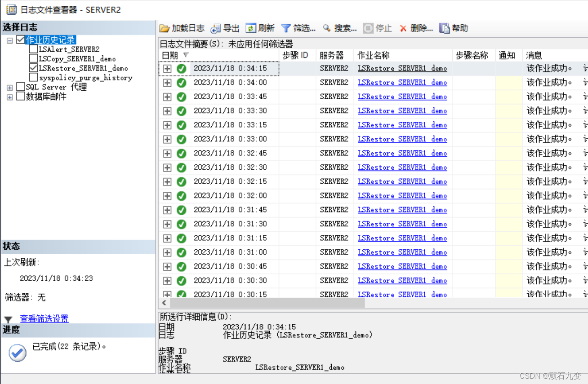Expand the 2023/11/18 0:33:45 log row
Image resolution: width=588 pixels, height=384 pixels.
pyautogui.click(x=167, y=97)
